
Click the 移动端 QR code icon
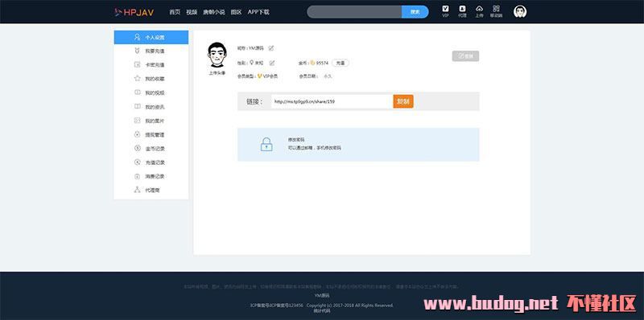[496, 11]
